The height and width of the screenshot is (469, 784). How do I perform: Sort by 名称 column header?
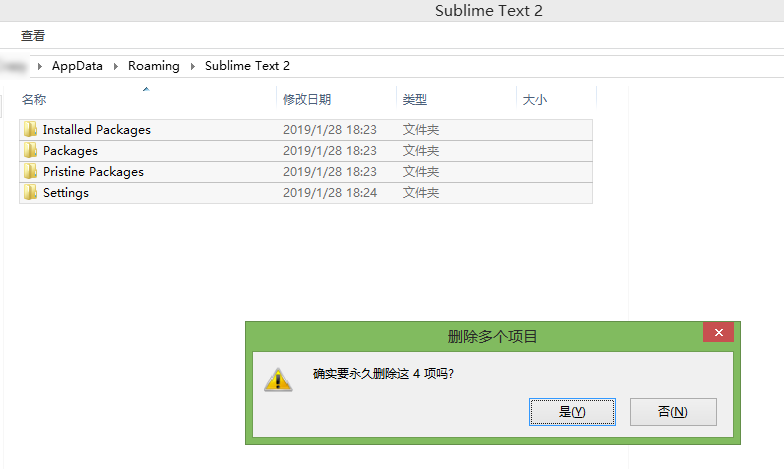click(34, 100)
